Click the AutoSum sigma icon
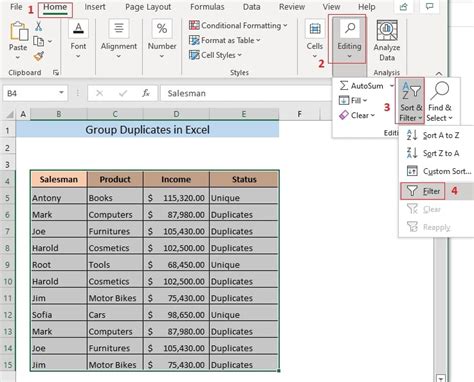The height and width of the screenshot is (382, 474). pyautogui.click(x=344, y=86)
